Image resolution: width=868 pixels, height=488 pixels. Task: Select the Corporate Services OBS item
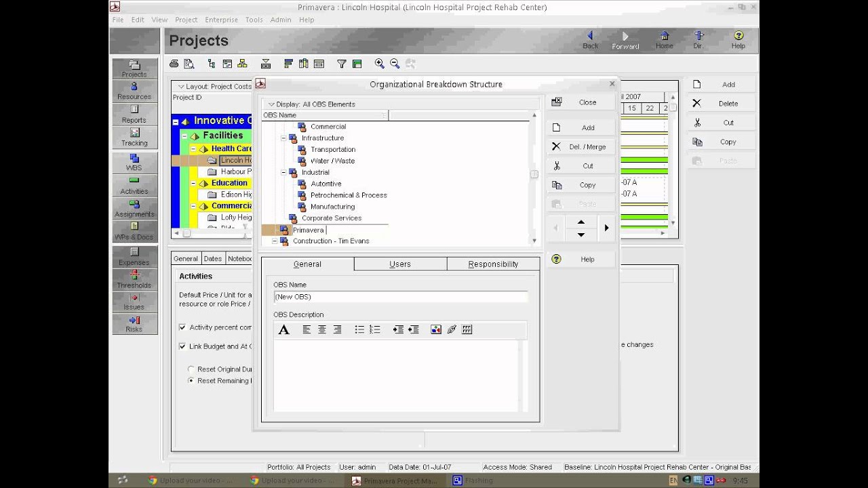coord(332,218)
